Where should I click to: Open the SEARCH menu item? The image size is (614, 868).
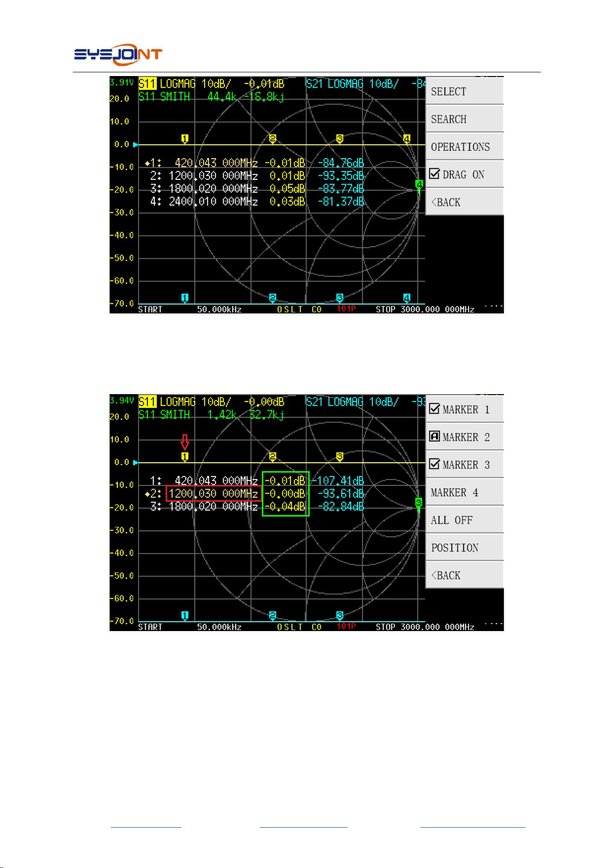465,119
